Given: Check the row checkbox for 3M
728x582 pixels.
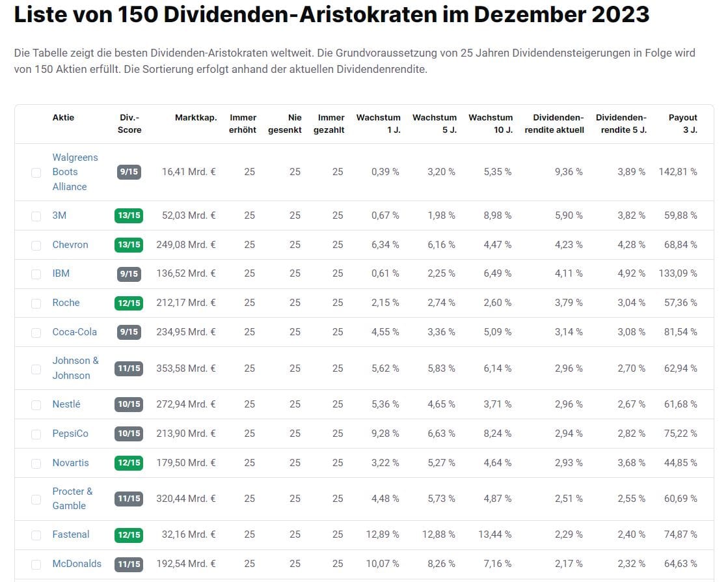Looking at the screenshot, I should [x=36, y=215].
